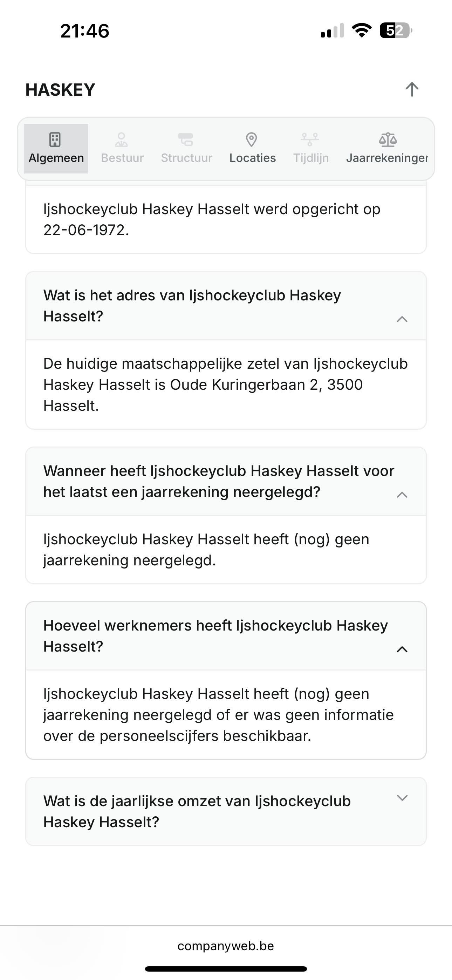Switch to the Locaties tab label
Image resolution: width=452 pixels, height=980 pixels.
tap(253, 158)
